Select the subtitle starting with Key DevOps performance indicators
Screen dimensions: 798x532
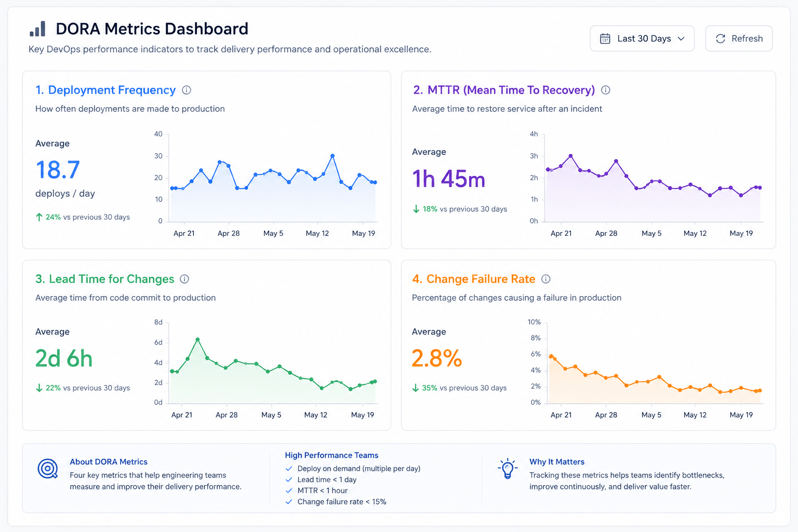point(230,49)
